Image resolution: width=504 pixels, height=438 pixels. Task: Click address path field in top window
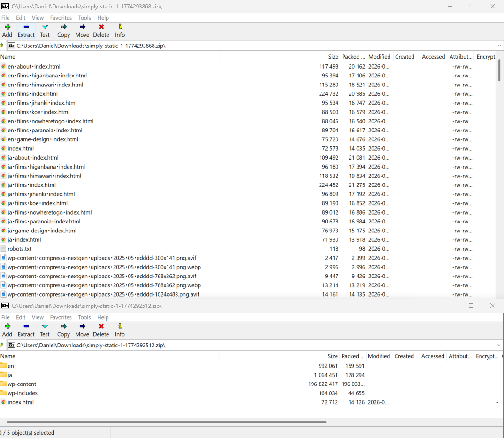(251, 46)
